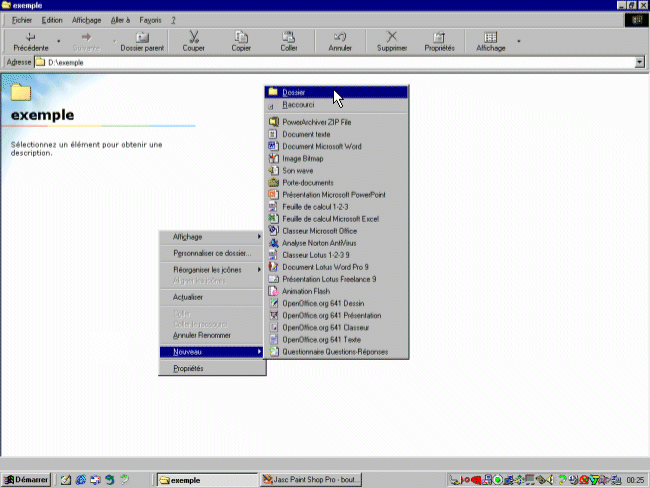Viewport: 650px width, 488px height.
Task: Create a Présentation Microsoft PowerPoint
Action: pyautogui.click(x=336, y=194)
